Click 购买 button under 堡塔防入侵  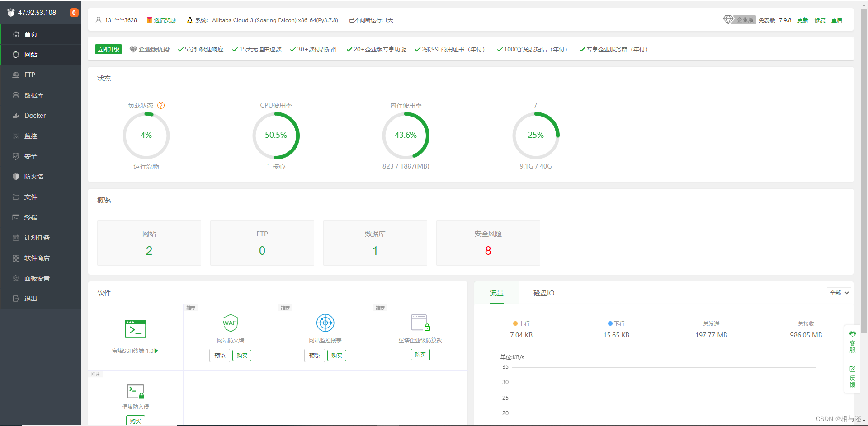tap(136, 421)
